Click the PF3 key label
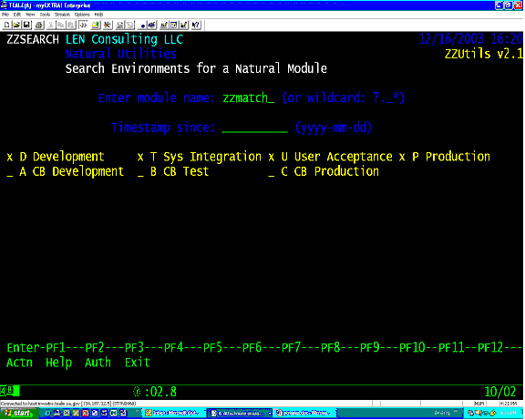The image size is (525, 420). (134, 348)
